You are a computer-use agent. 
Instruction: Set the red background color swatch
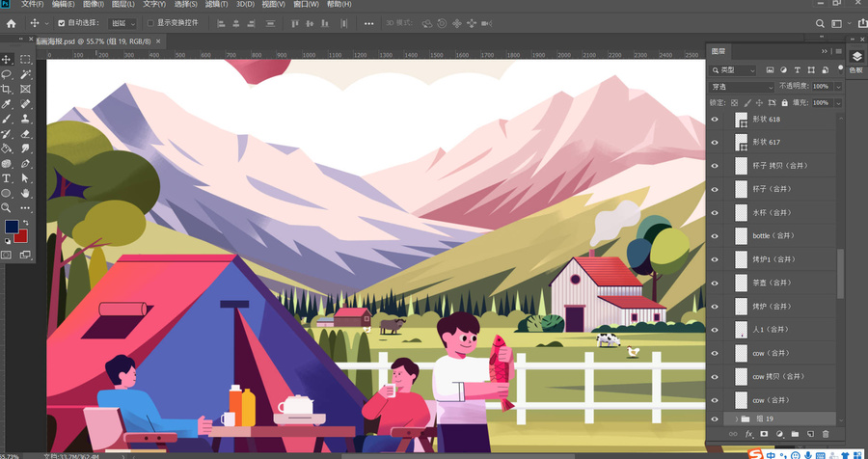click(22, 238)
